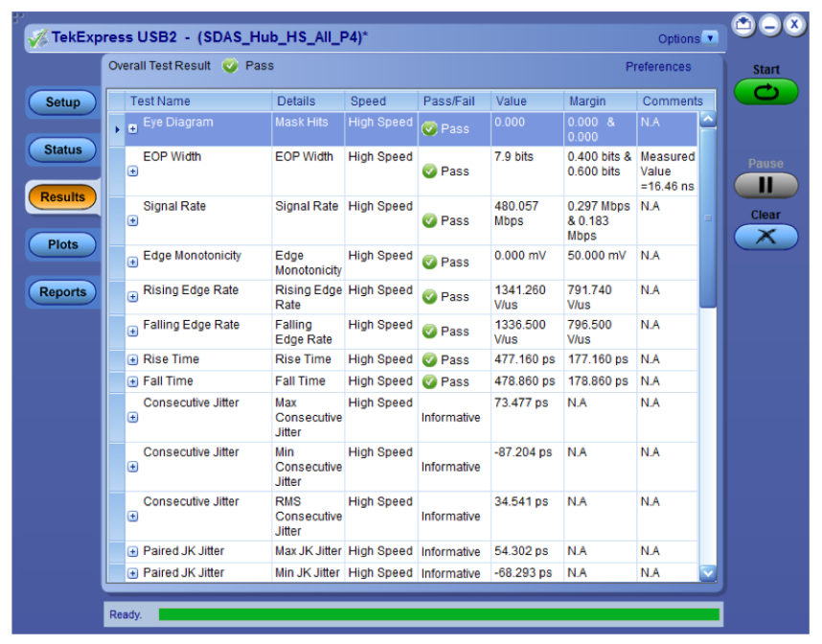Viewport: 822px width, 644px height.
Task: Switch to the Status panel
Action: pos(63,149)
